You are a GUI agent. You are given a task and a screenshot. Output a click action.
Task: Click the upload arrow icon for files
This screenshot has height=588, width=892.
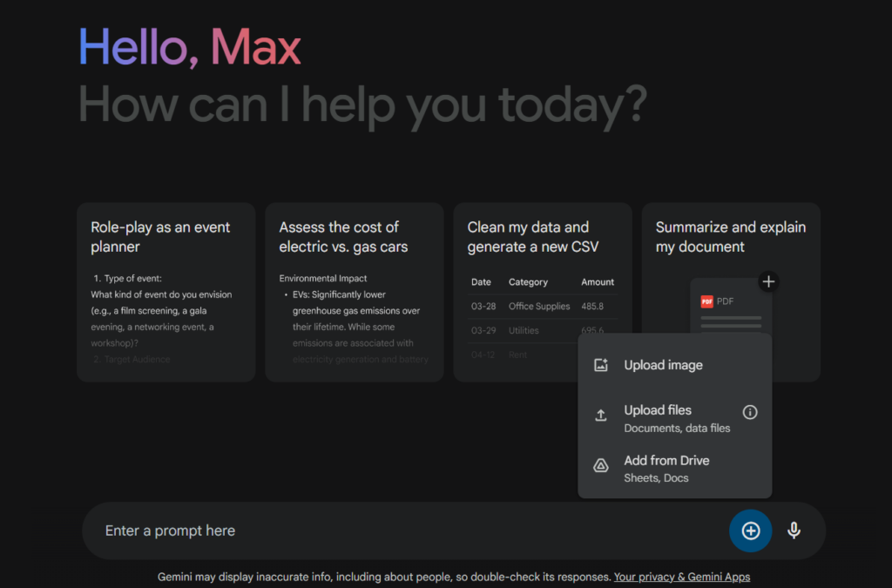coord(601,416)
